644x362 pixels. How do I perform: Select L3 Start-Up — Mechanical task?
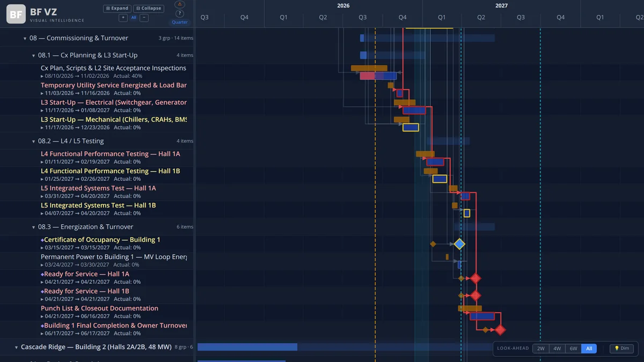(113, 120)
